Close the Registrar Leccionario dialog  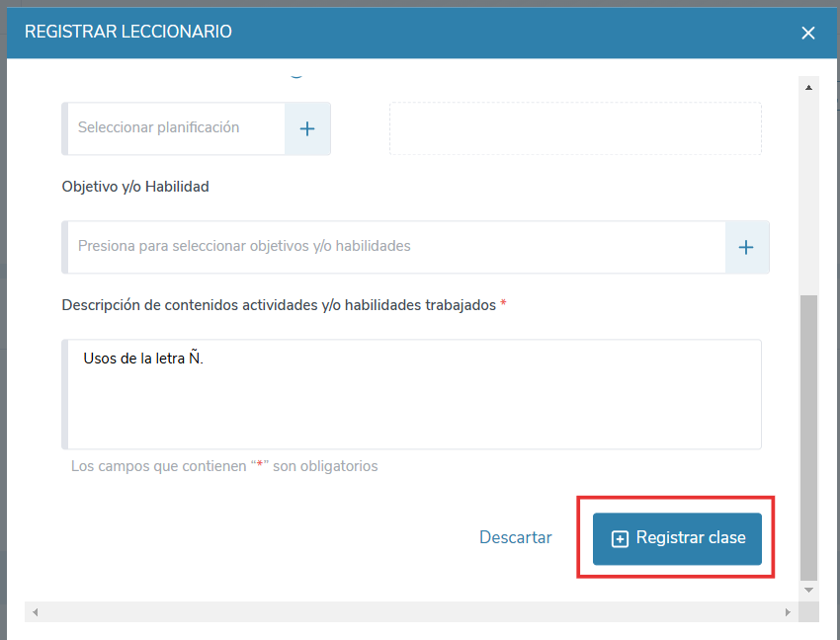[x=807, y=34]
